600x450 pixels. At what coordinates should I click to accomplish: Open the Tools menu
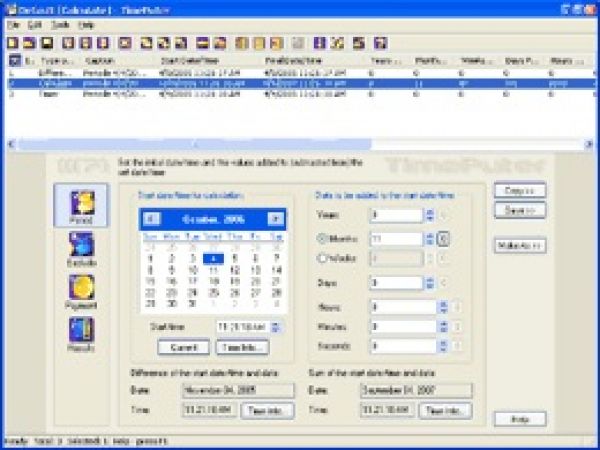point(60,25)
